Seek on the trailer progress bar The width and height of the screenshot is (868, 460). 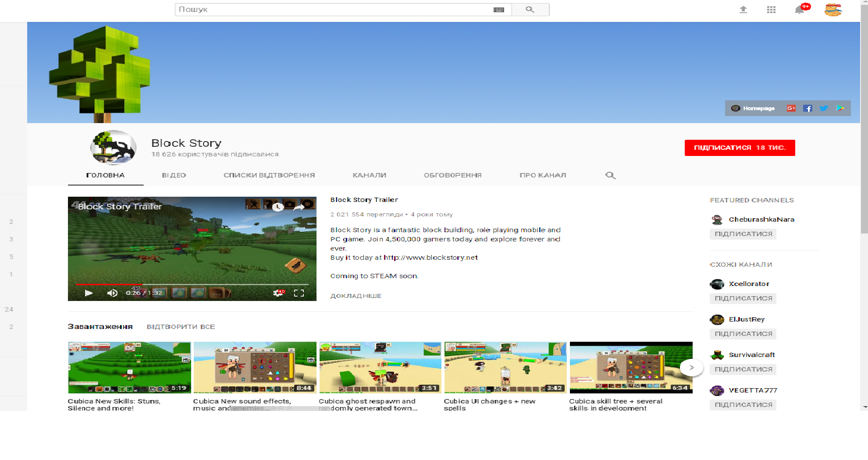point(192,284)
